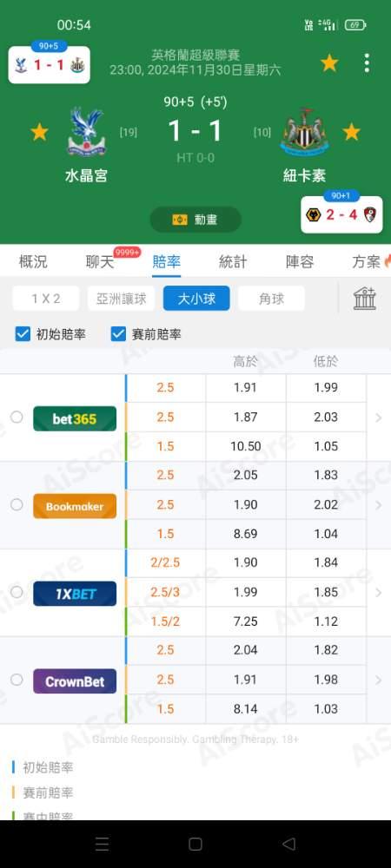Play the 動畫 match animation

click(x=195, y=220)
